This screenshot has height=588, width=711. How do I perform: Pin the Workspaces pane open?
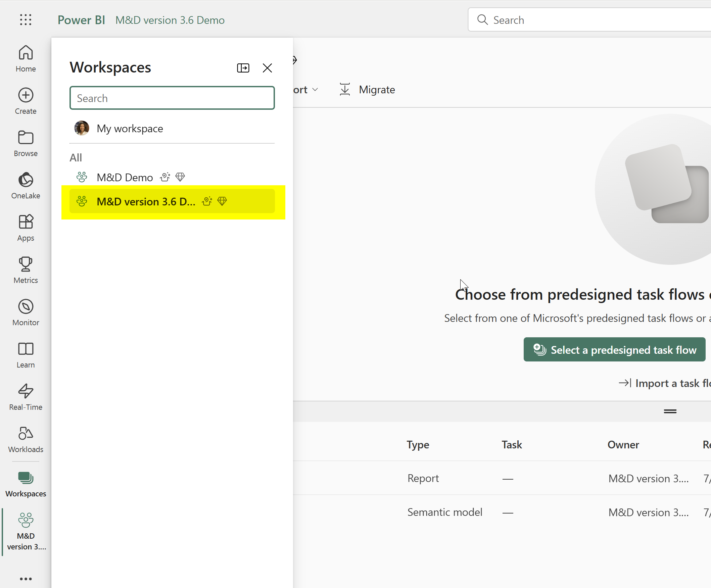243,68
